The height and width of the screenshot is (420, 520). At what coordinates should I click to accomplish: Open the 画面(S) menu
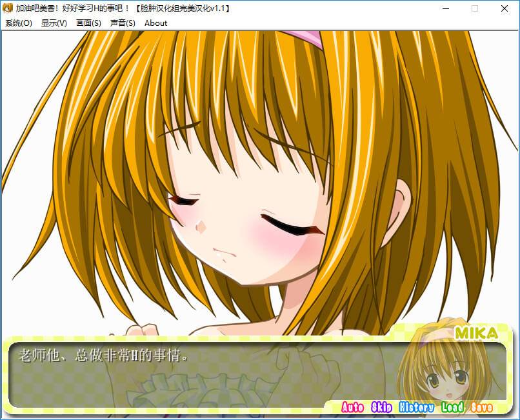click(x=88, y=23)
